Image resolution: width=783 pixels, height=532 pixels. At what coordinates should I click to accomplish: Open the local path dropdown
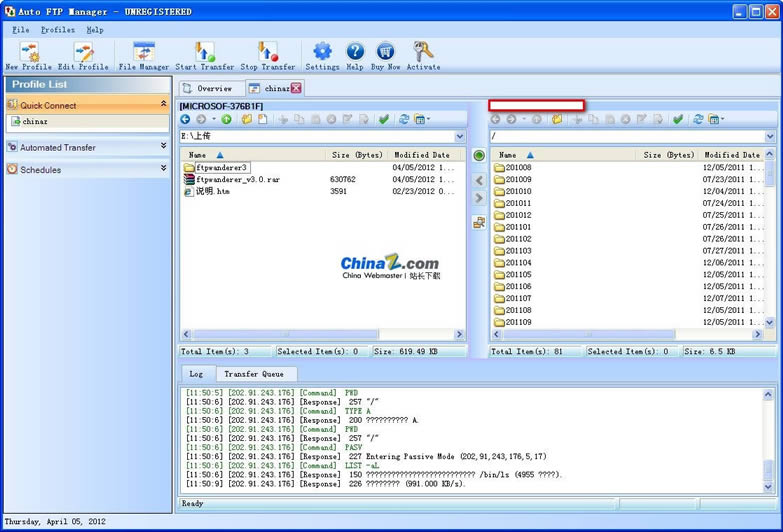460,136
